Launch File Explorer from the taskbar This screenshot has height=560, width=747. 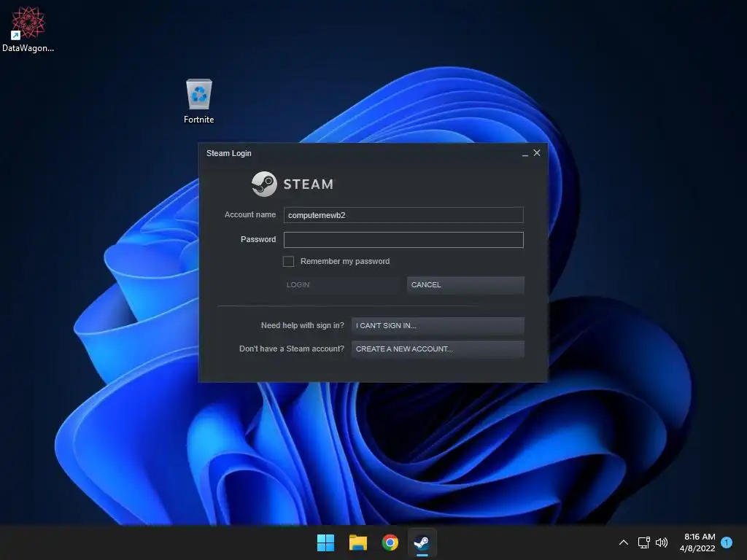point(357,542)
